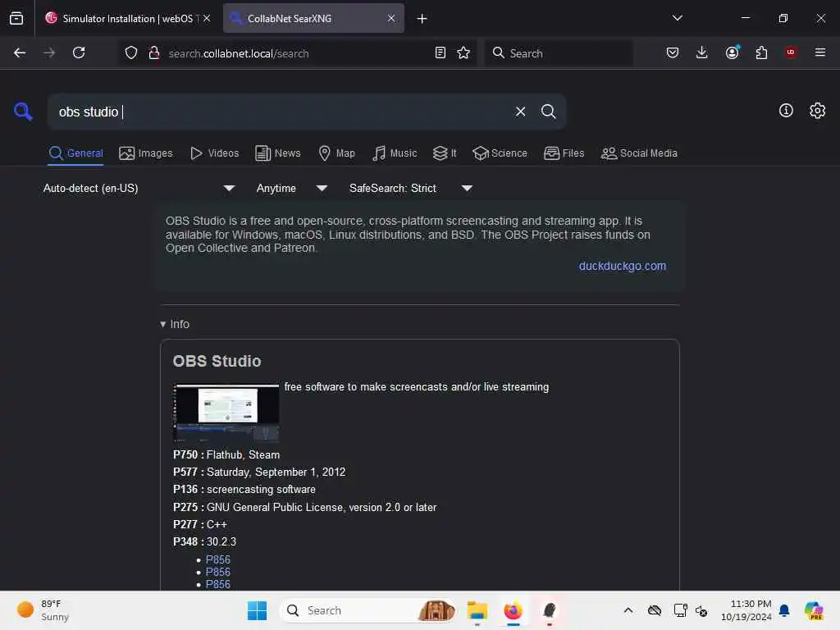Select the Images search category
The height and width of the screenshot is (630, 840).
(146, 153)
